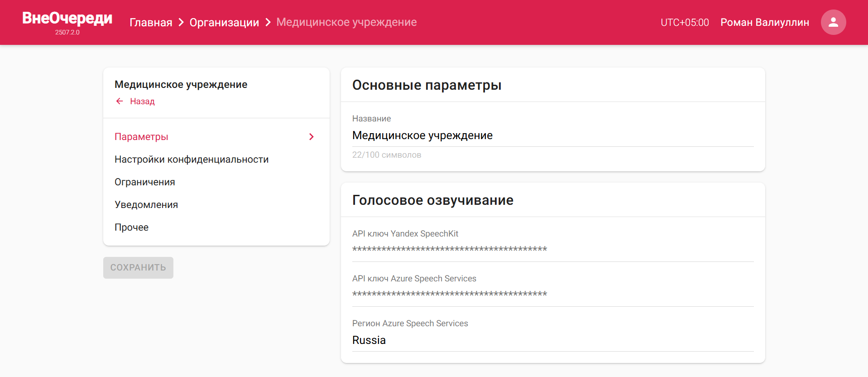This screenshot has height=377, width=868.
Task: Open the Прочее section
Action: tap(216, 227)
